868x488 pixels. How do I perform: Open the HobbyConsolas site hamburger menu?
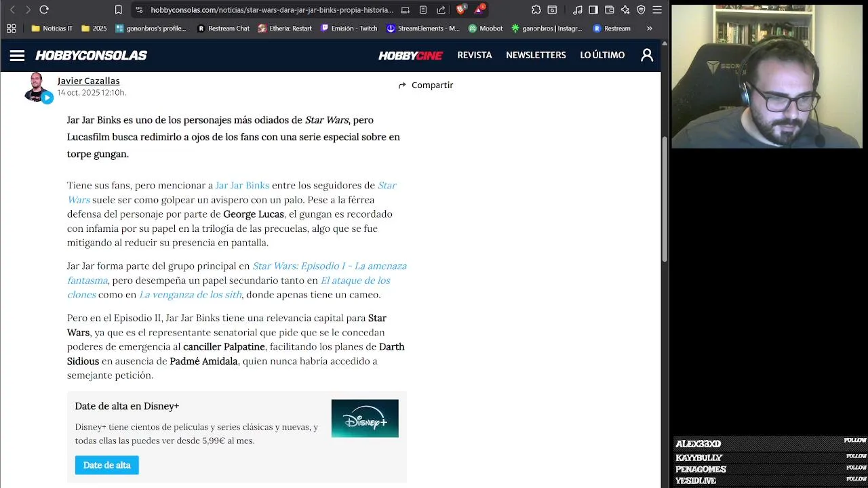(x=17, y=56)
